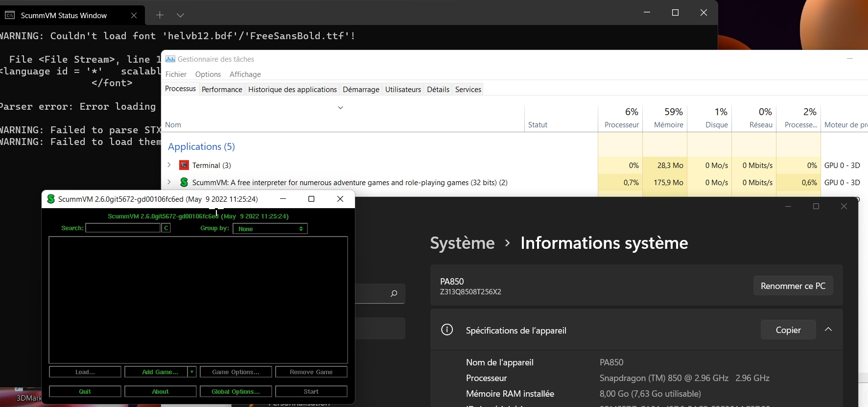Collapse the Spécifications de l'appareil section
The width and height of the screenshot is (868, 407).
pyautogui.click(x=828, y=330)
